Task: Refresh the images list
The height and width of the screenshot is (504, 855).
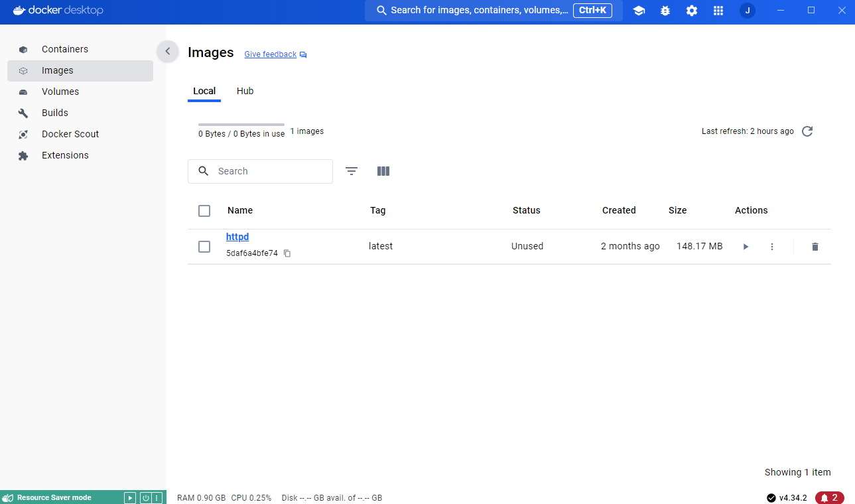Action: pos(807,131)
